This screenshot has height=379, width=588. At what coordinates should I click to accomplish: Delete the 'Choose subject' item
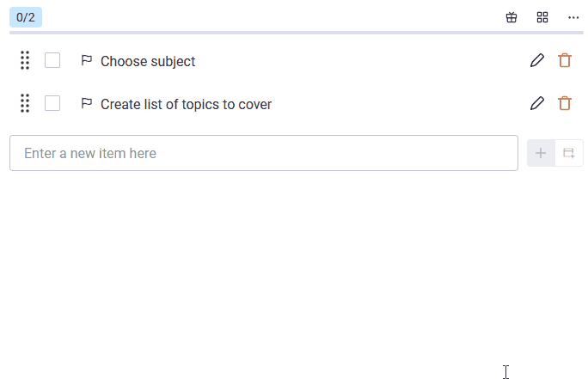pos(565,60)
